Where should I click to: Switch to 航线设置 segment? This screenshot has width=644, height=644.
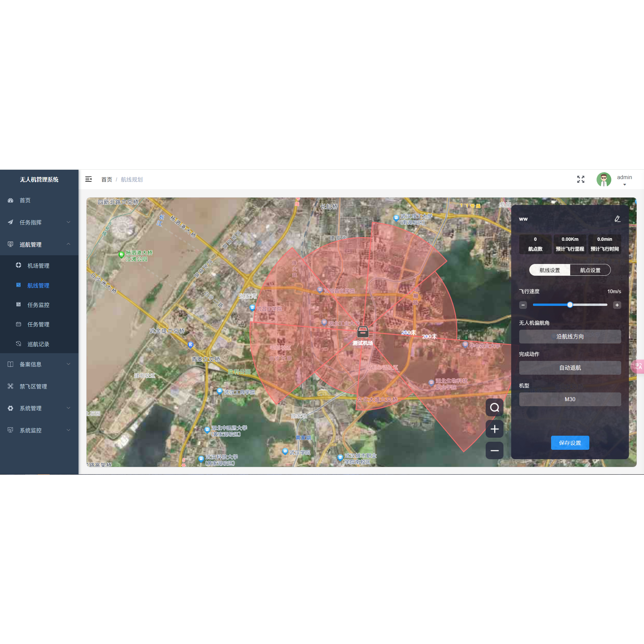549,270
